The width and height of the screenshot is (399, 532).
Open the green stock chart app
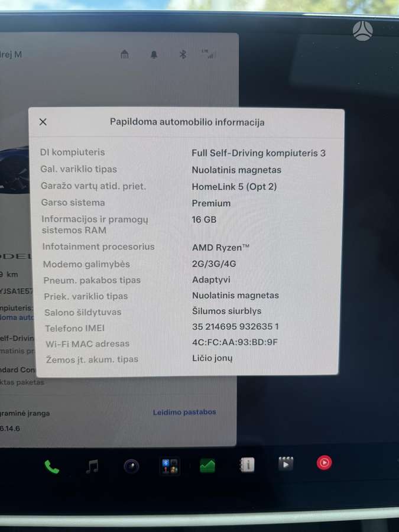(207, 466)
